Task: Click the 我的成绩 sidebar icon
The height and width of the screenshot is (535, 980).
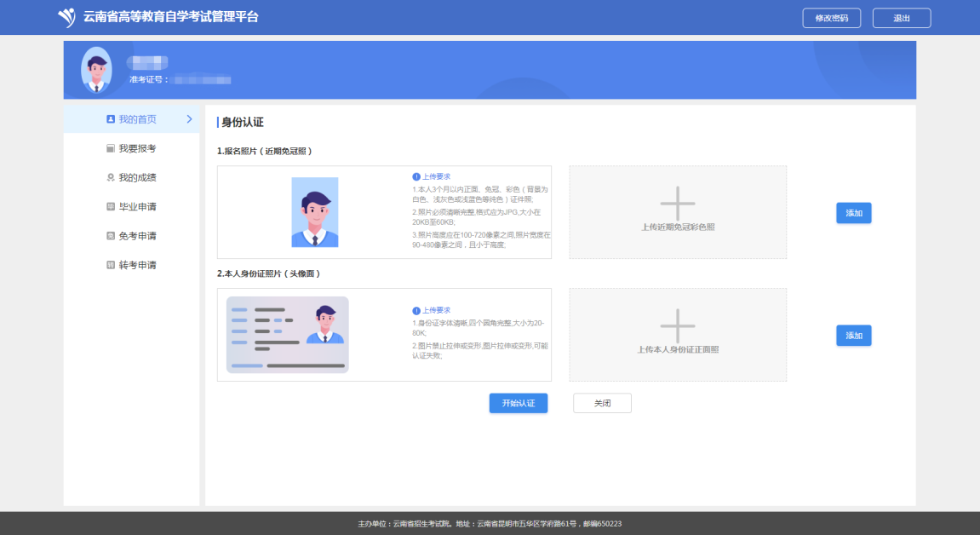Action: pos(111,177)
